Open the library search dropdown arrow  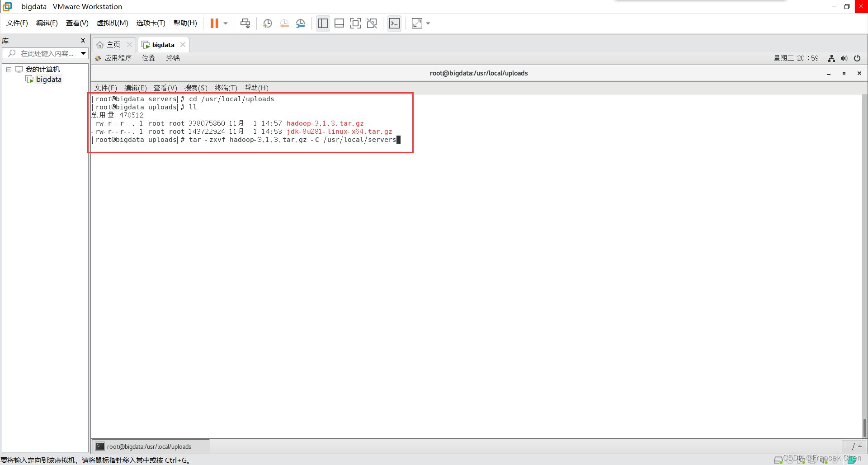(x=84, y=53)
